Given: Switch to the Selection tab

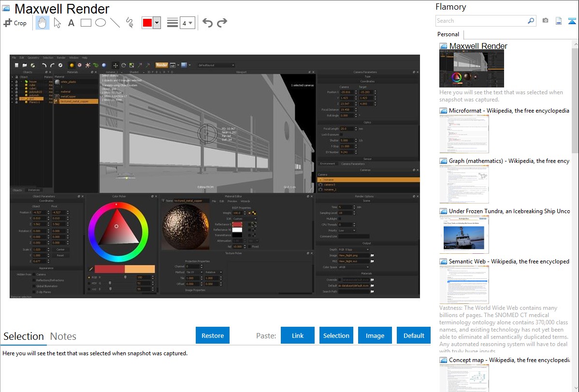Looking at the screenshot, I should click(x=24, y=336).
